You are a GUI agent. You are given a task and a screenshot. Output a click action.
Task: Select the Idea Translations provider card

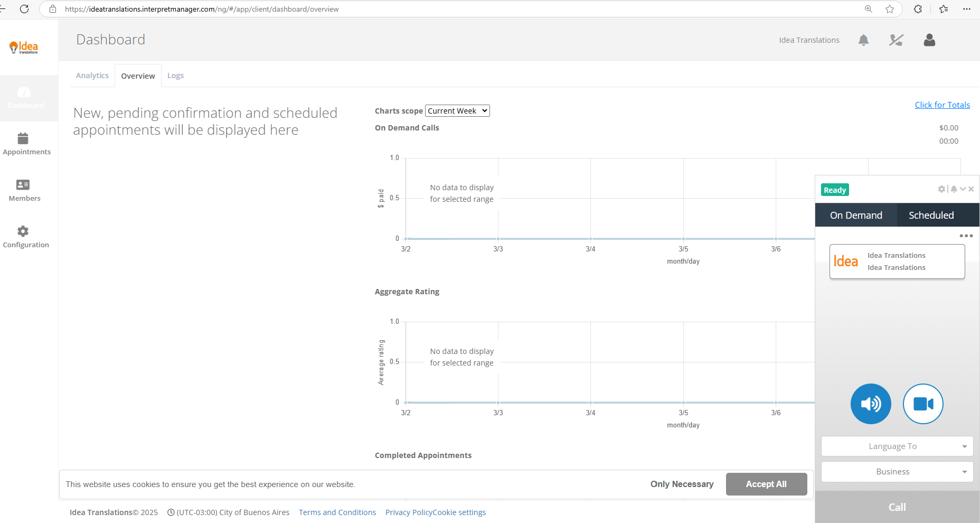pos(897,261)
